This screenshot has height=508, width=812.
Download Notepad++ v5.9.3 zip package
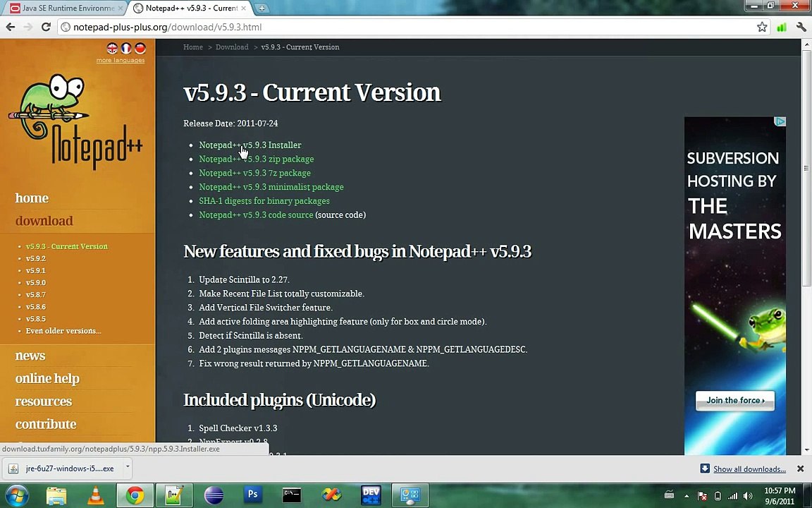(x=257, y=159)
